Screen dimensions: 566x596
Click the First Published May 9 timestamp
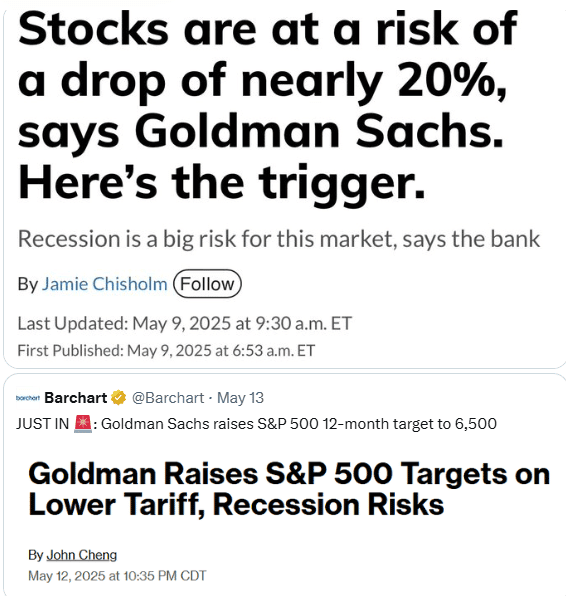pos(166,350)
